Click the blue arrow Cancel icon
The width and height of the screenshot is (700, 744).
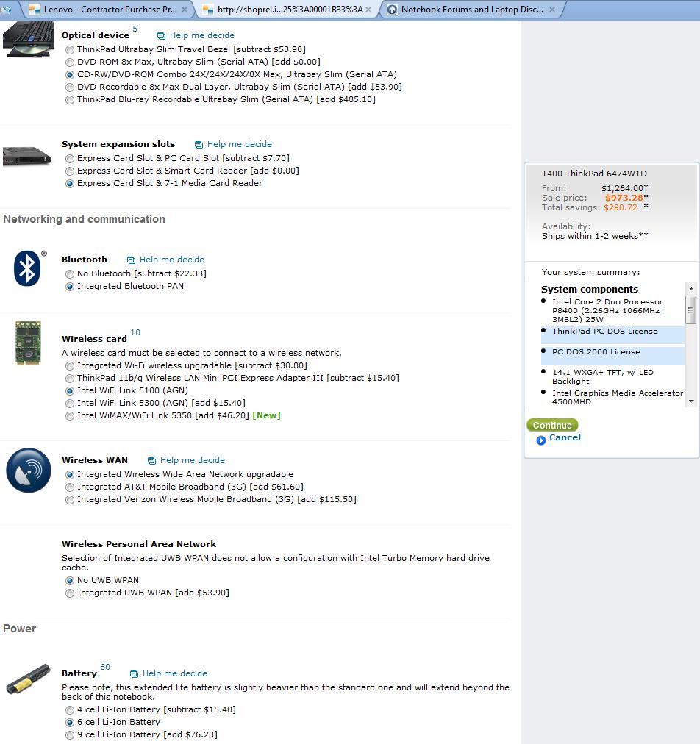[540, 440]
